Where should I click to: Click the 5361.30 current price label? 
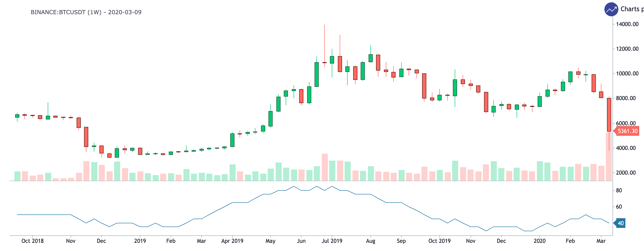(627, 131)
